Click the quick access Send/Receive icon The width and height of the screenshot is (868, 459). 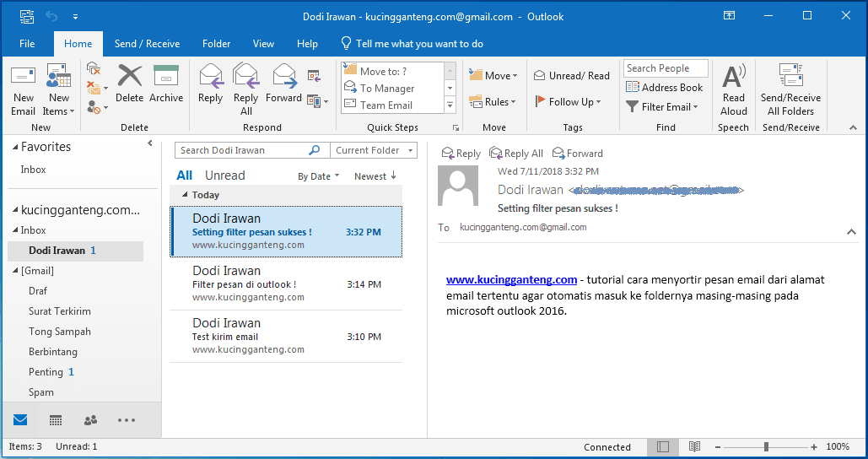coord(27,17)
